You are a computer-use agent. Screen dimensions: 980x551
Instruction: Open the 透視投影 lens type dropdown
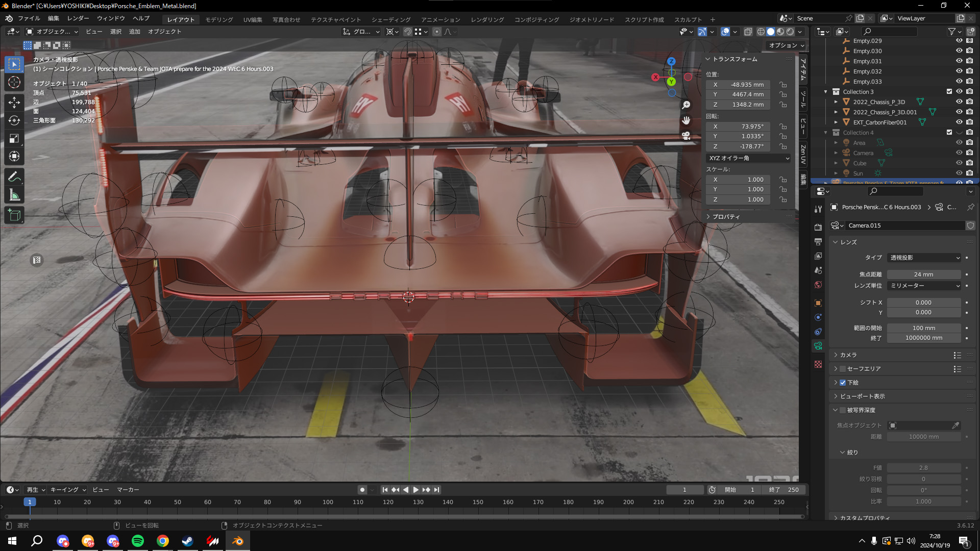pos(924,258)
